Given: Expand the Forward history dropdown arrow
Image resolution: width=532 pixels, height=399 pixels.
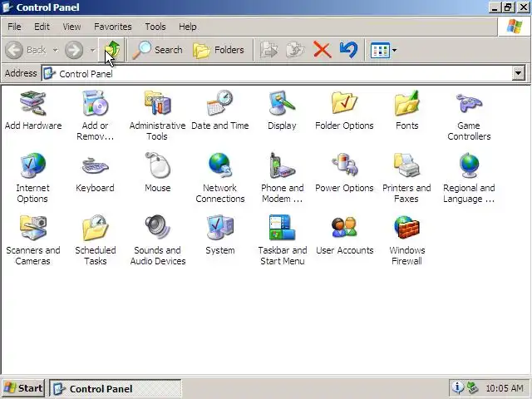Looking at the screenshot, I should coord(92,50).
